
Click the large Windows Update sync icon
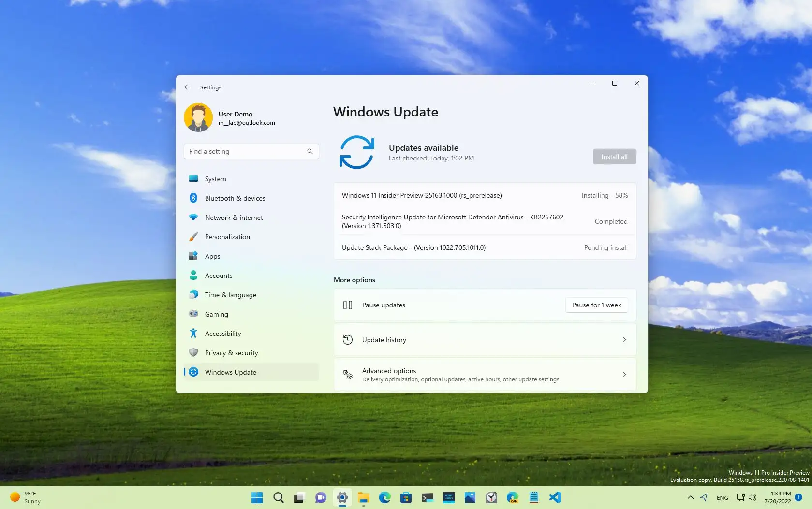(357, 152)
